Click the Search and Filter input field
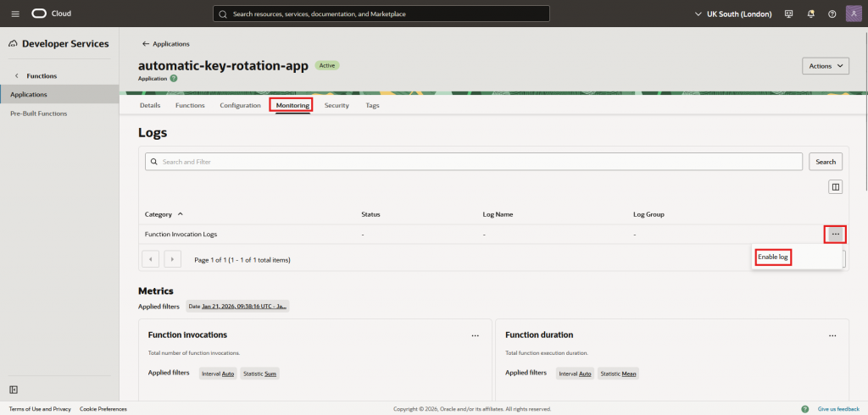Image resolution: width=868 pixels, height=415 pixels. point(475,162)
